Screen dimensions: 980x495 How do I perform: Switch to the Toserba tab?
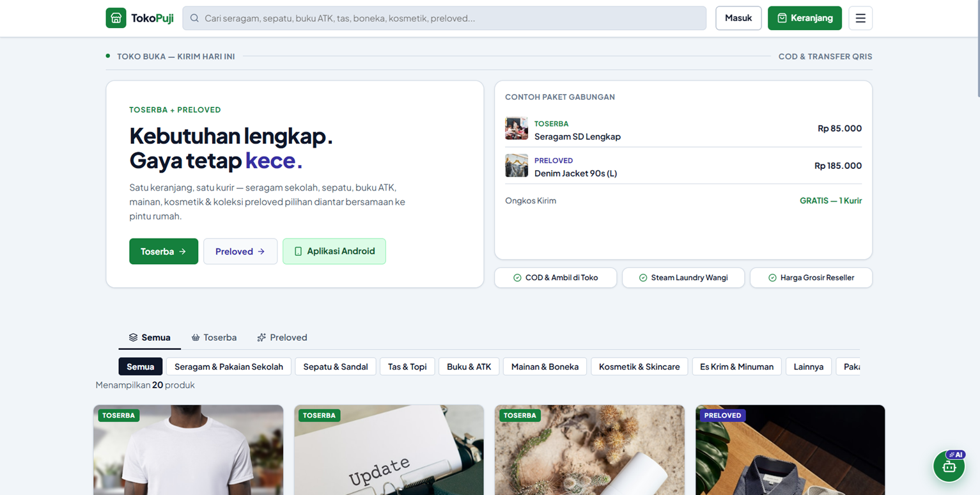[214, 337]
